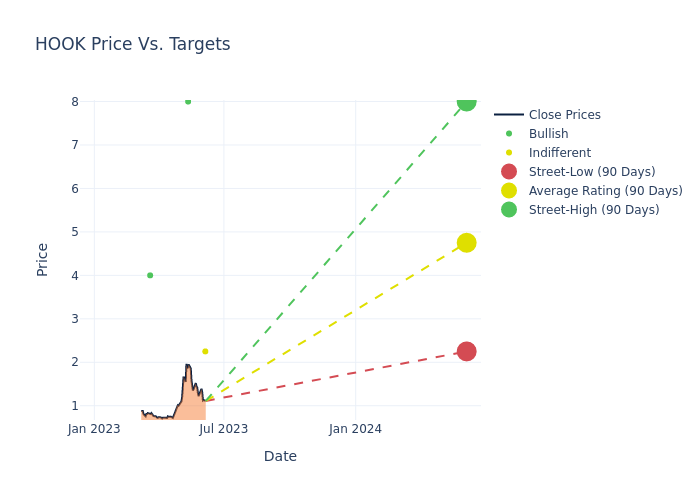Click the HOOK Price Vs. Targets chart title
The image size is (700, 500).
132,45
